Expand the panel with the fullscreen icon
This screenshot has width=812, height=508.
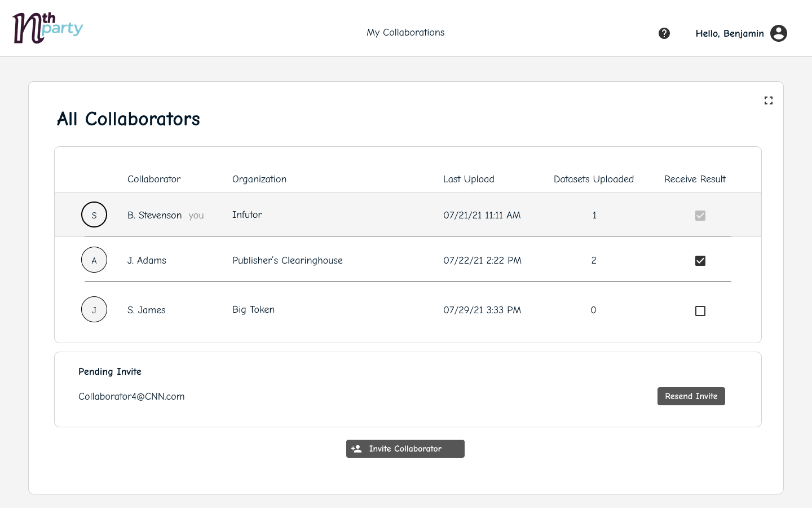[769, 100]
